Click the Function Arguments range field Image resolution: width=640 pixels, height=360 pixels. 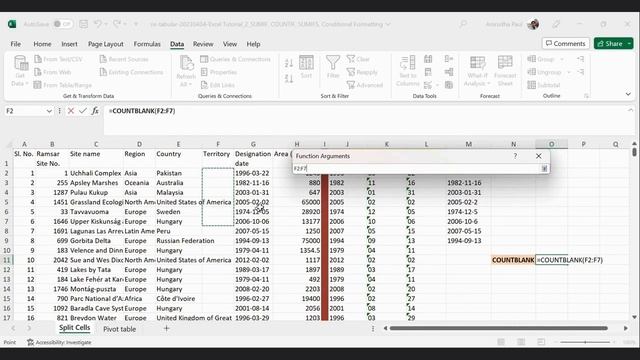tap(416, 169)
